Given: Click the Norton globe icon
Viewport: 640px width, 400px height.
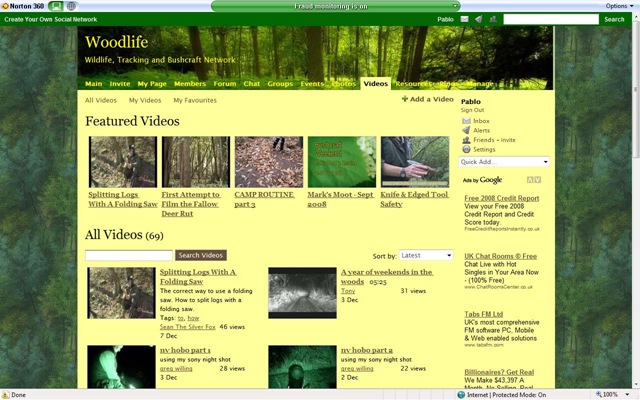Looking at the screenshot, I should click(x=71, y=6).
